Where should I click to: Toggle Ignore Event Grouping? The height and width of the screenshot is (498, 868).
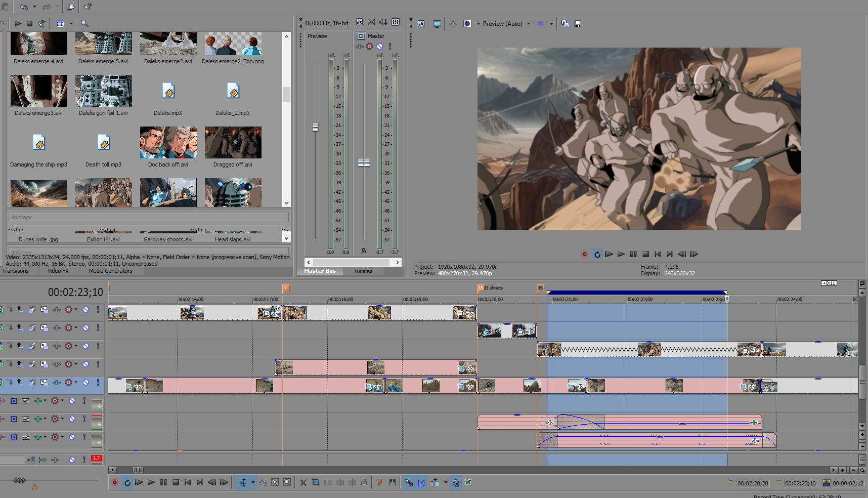click(468, 483)
